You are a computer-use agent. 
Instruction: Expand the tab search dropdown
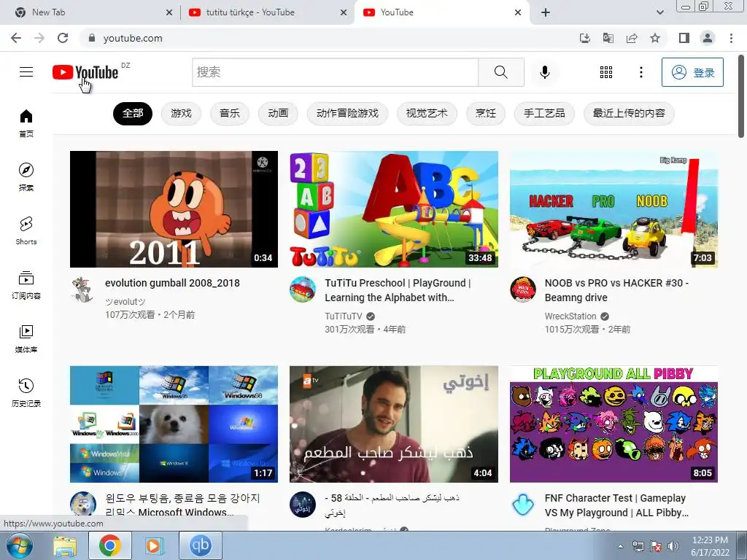(659, 12)
